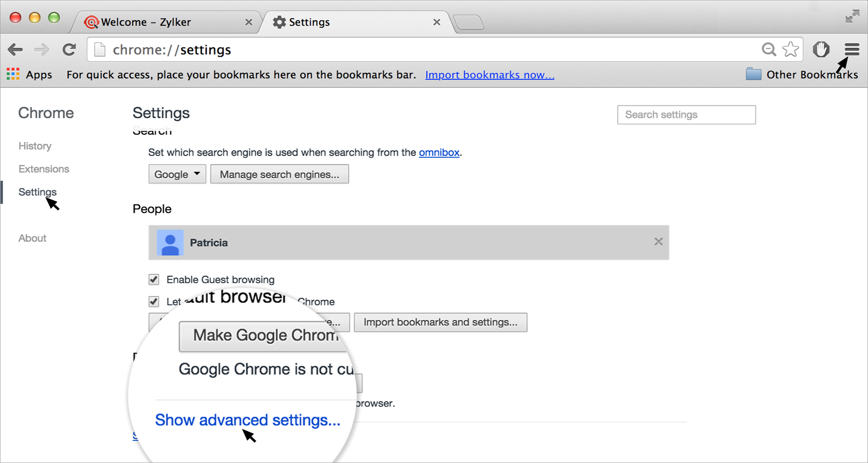Follow the Import bookmarks now link
Image resolution: width=868 pixels, height=463 pixels.
pyautogui.click(x=489, y=75)
